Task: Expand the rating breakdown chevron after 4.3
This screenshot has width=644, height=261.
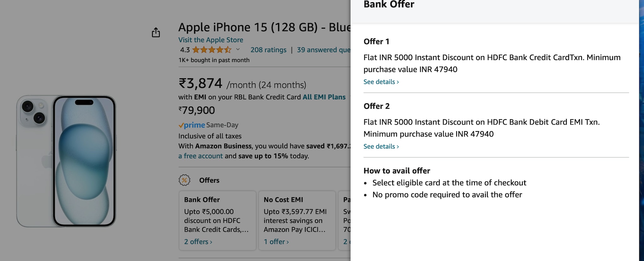Action: tap(238, 49)
